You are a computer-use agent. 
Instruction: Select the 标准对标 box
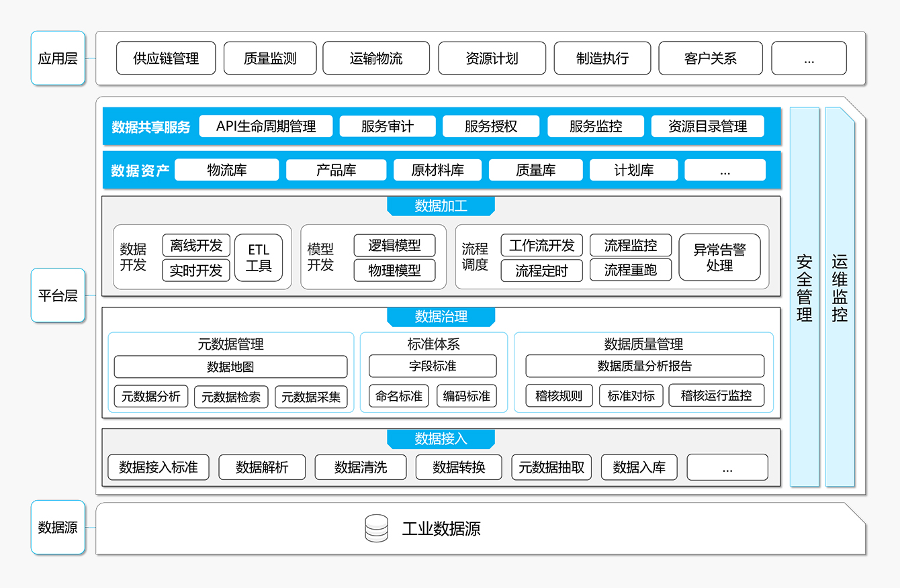(631, 395)
